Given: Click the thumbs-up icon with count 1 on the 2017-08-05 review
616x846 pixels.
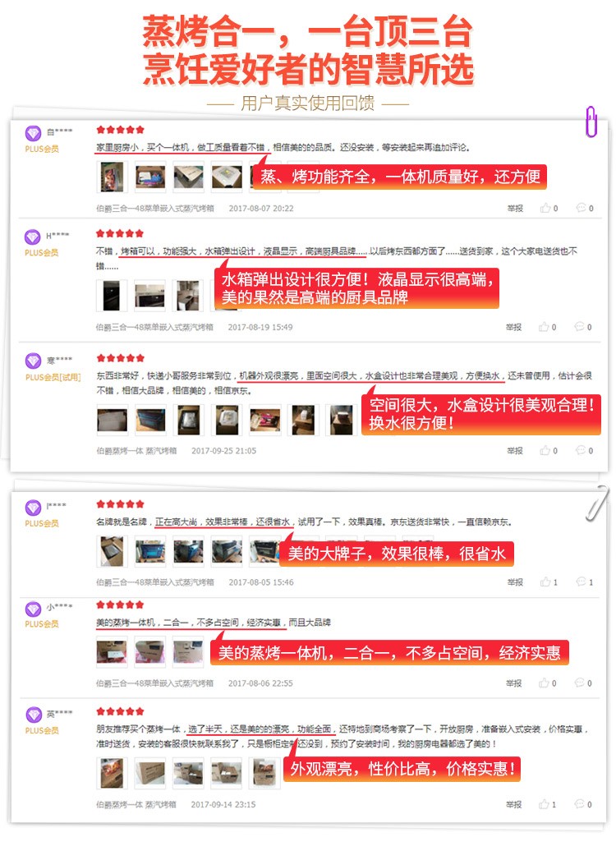Looking at the screenshot, I should pyautogui.click(x=545, y=582).
